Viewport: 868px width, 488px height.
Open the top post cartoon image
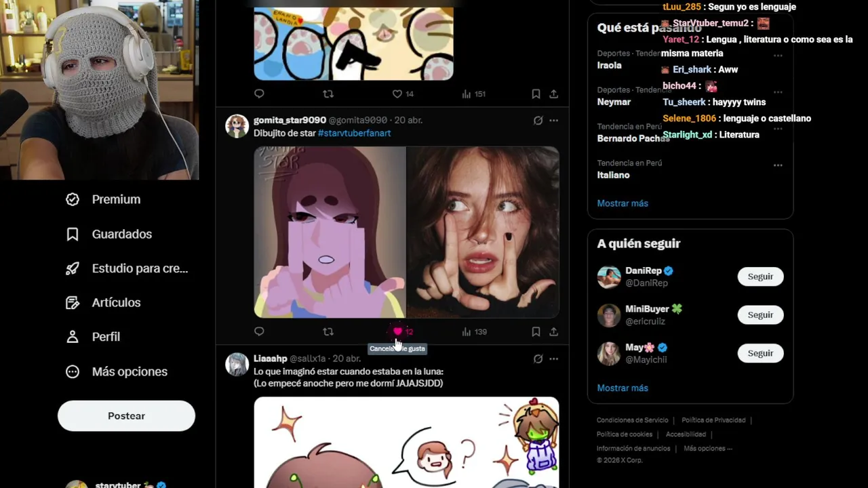pos(353,43)
